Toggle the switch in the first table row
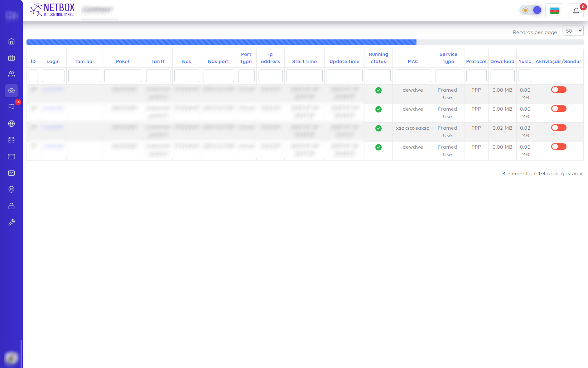Viewport: 588px width, 368px height. click(x=558, y=90)
